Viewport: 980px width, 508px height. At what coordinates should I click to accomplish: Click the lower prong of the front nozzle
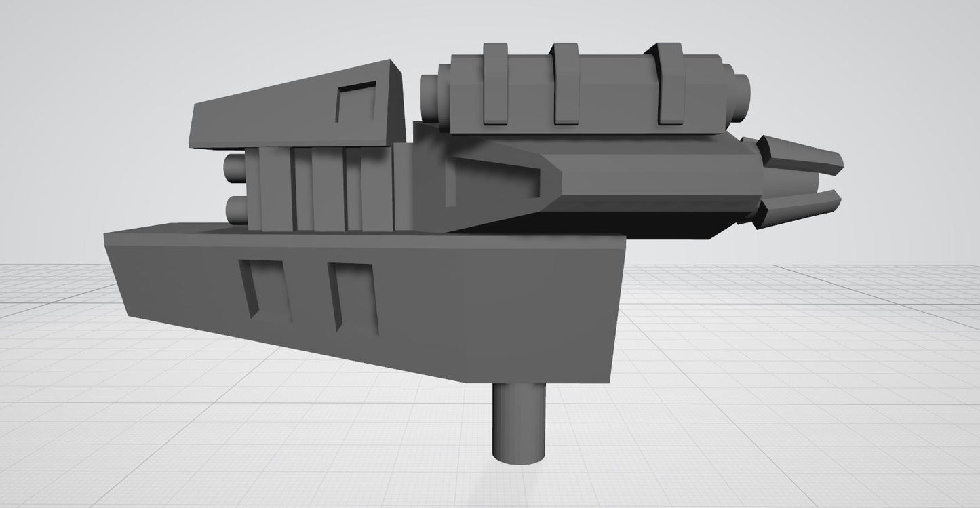(800, 206)
